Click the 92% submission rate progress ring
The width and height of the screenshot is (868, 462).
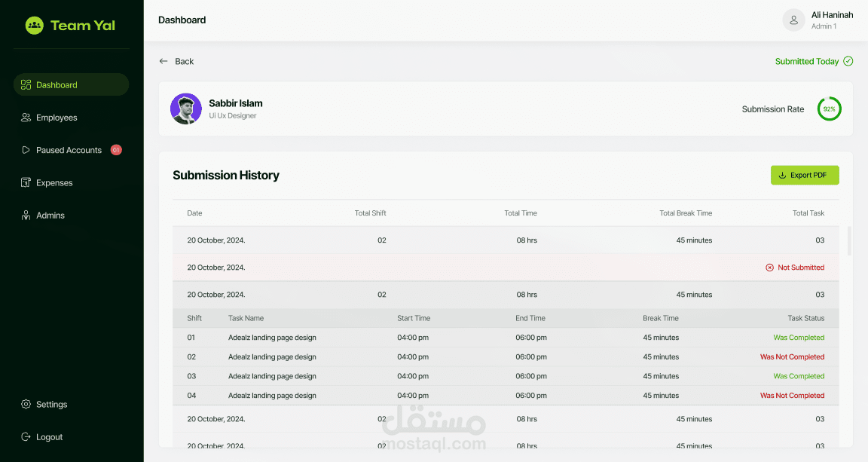[x=830, y=109]
